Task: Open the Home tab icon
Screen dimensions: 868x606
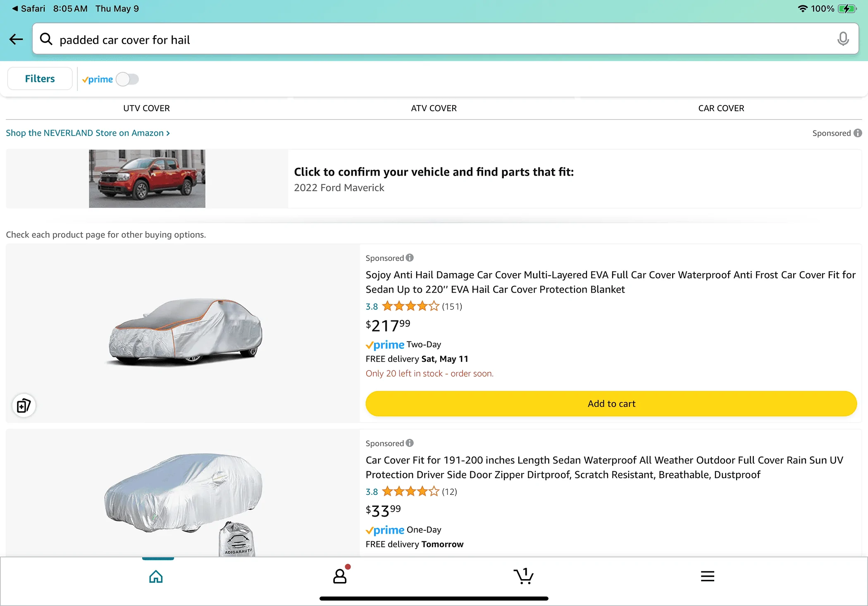Action: [156, 576]
